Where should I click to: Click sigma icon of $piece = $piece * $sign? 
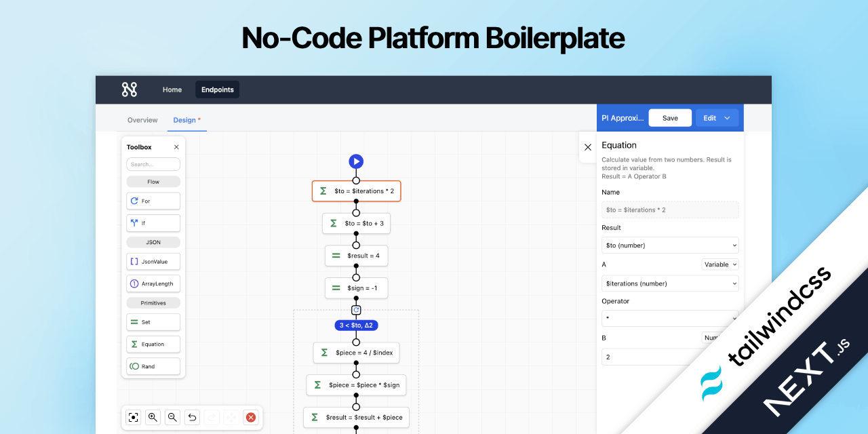pyautogui.click(x=317, y=384)
